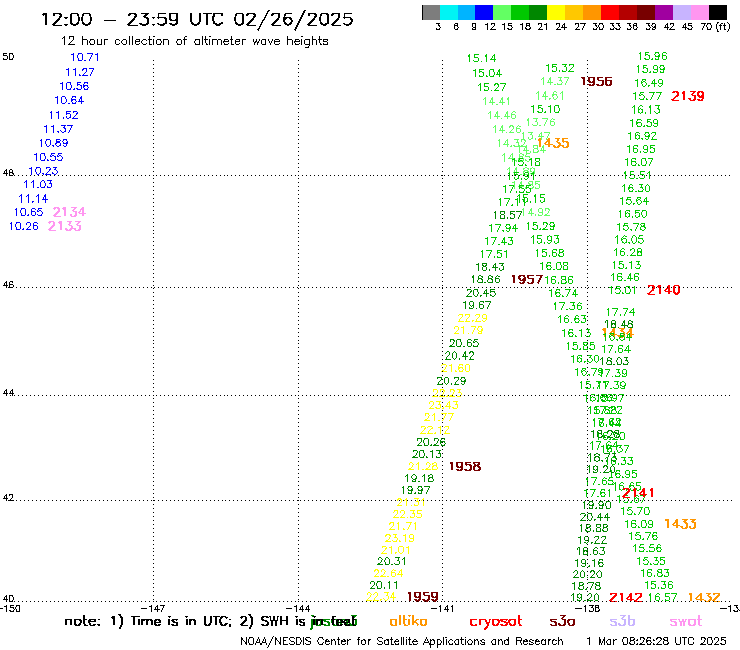Click the '70 (ft)' legend label

715,27
